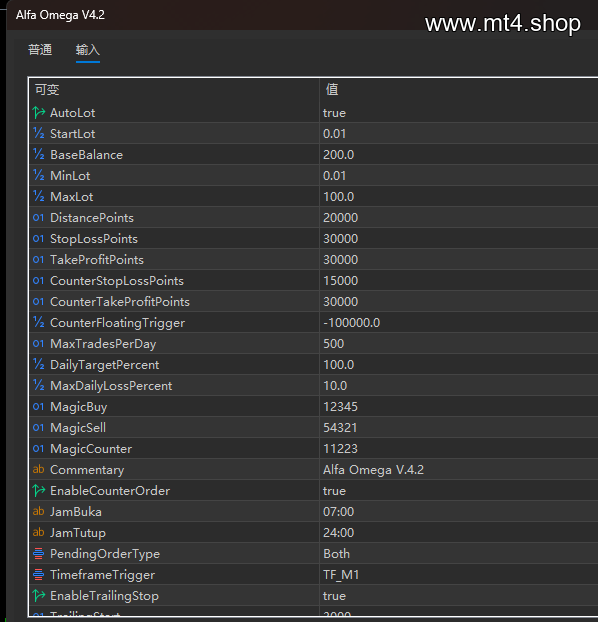Viewport: 598px width, 622px height.
Task: Toggle the AutoLot true value
Action: pyautogui.click(x=459, y=113)
